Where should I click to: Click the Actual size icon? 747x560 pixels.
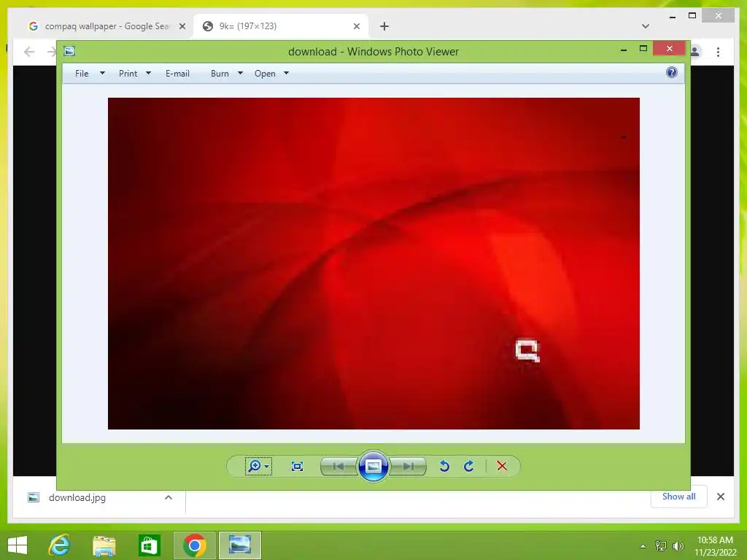[297, 466]
